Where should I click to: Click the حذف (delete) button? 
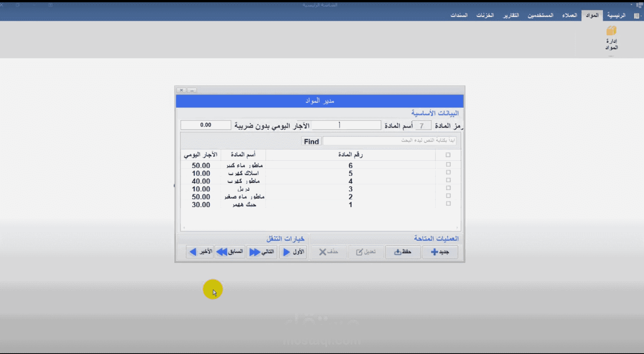pos(328,252)
